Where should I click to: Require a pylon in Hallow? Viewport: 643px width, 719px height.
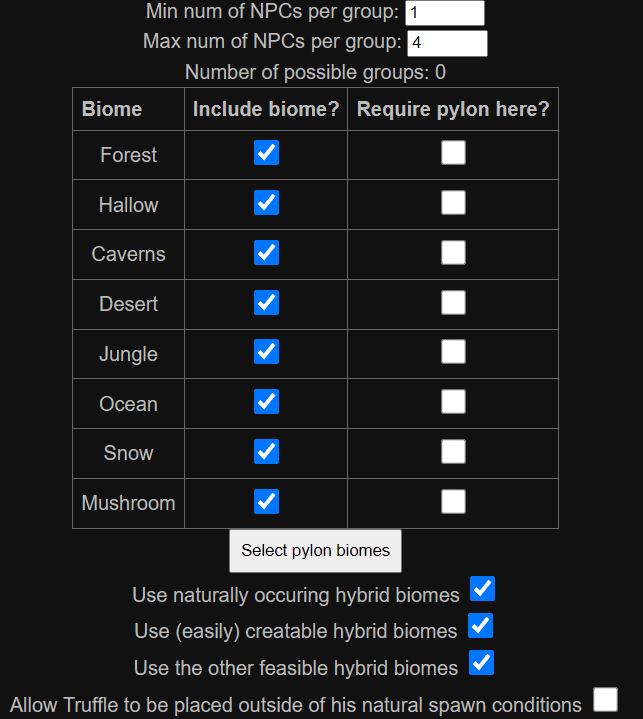(x=453, y=203)
